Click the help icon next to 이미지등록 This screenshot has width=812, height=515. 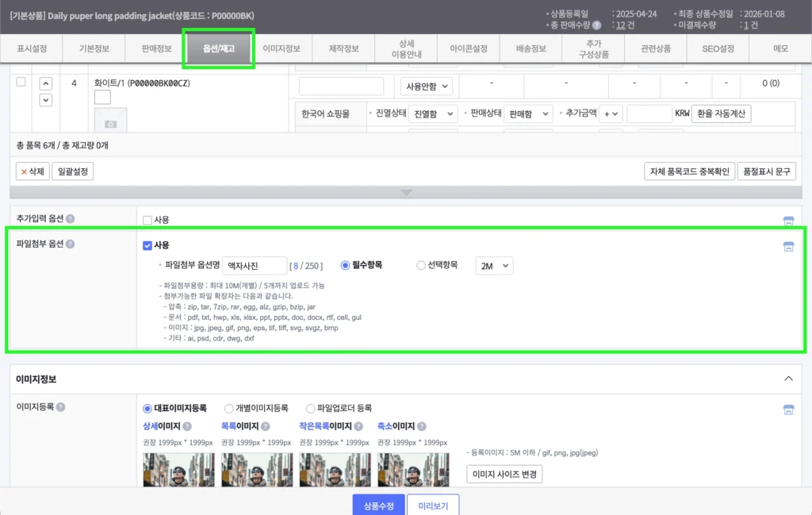(x=60, y=406)
